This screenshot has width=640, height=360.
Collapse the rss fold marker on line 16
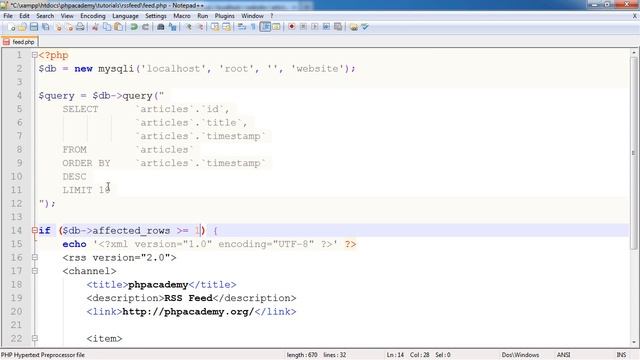pos(35,257)
